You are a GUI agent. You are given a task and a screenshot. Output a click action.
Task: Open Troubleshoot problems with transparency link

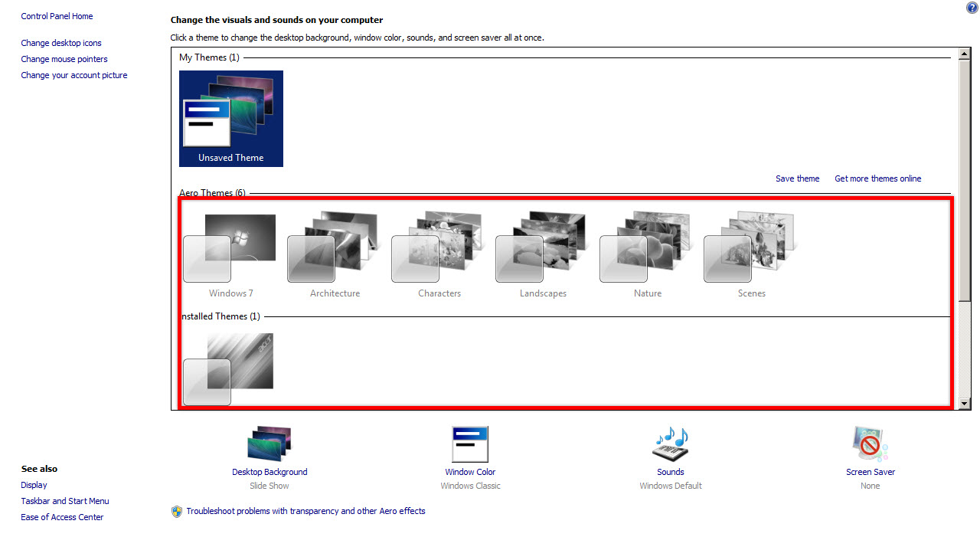point(305,511)
